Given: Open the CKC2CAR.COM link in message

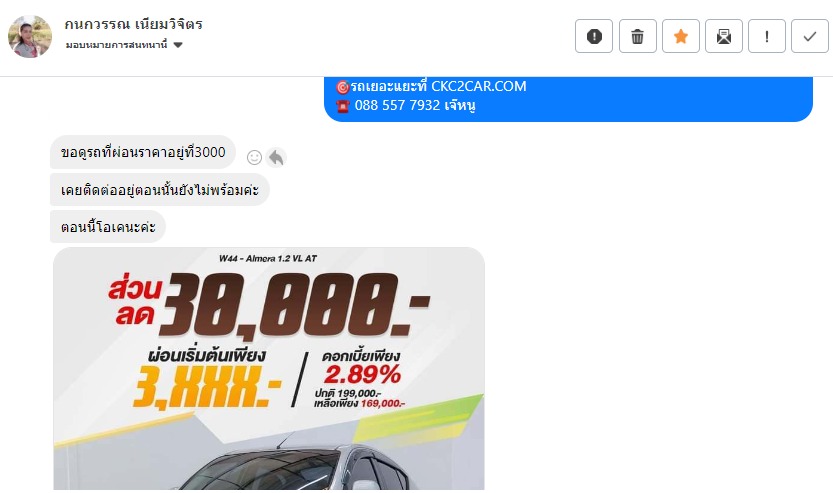Looking at the screenshot, I should pyautogui.click(x=478, y=86).
